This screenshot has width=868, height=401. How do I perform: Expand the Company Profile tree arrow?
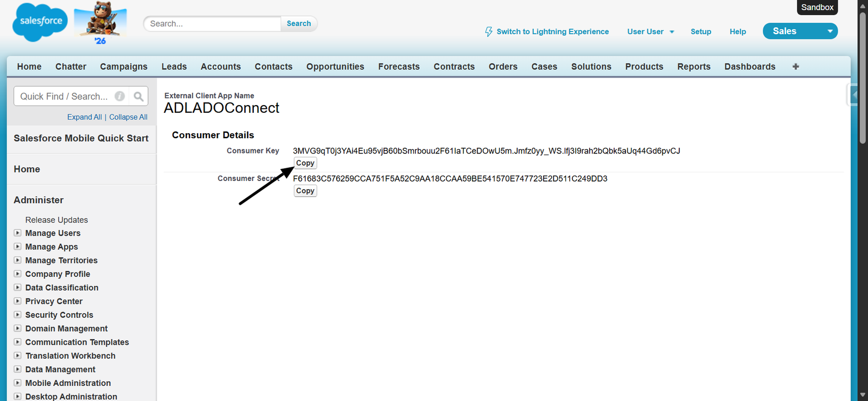pos(17,274)
